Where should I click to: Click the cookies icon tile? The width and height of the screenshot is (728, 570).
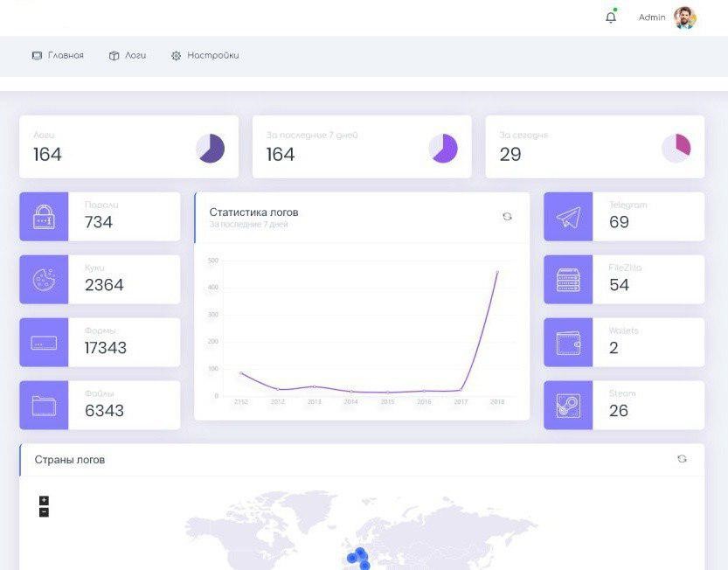click(44, 280)
